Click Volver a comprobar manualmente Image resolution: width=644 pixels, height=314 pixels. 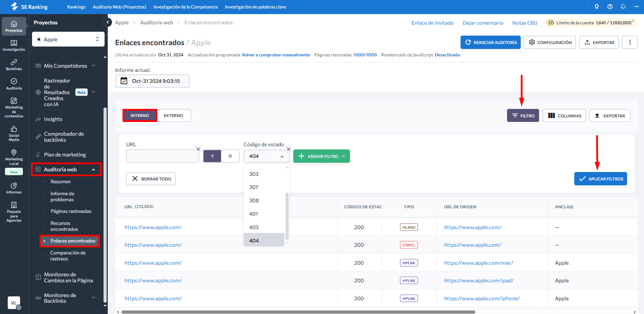click(276, 55)
